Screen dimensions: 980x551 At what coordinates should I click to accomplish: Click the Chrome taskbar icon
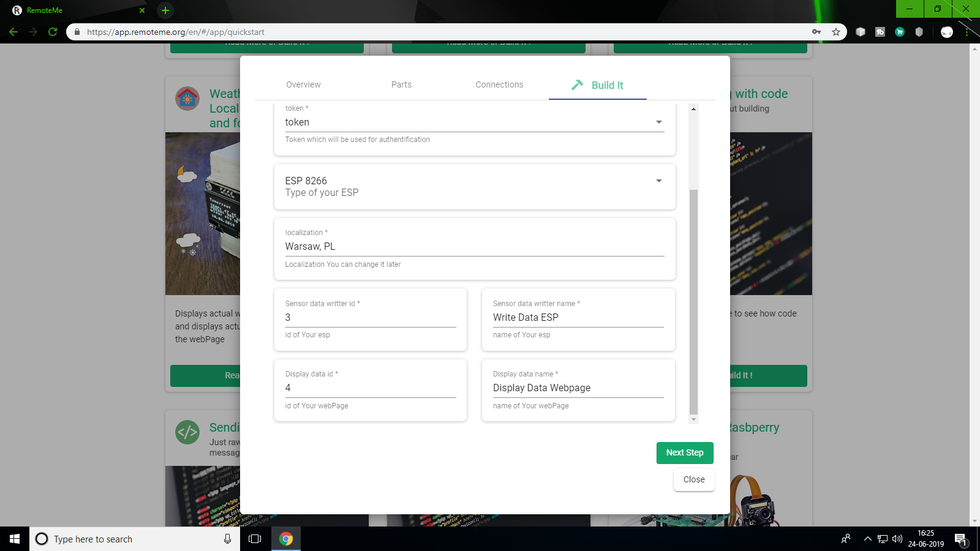click(x=285, y=539)
